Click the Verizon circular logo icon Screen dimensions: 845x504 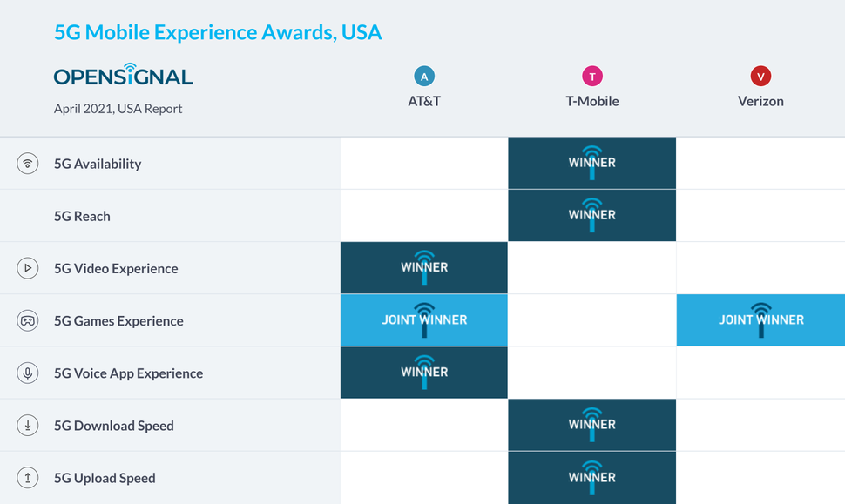[x=760, y=77]
